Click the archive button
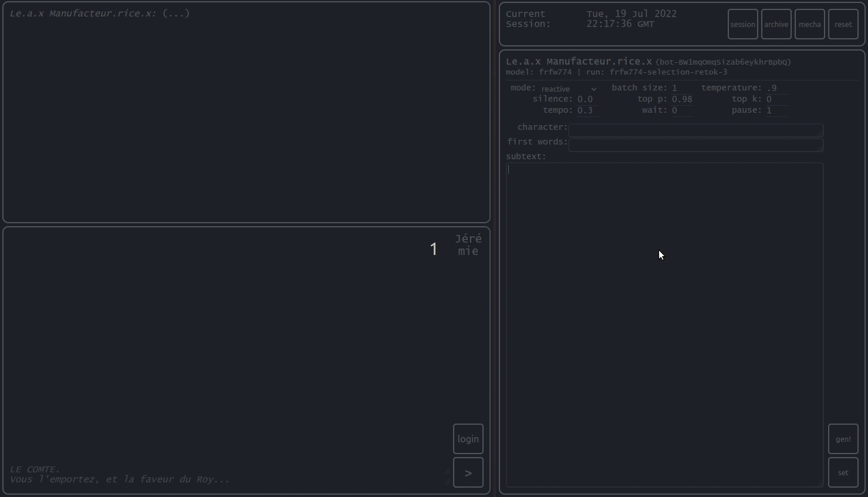 (776, 24)
